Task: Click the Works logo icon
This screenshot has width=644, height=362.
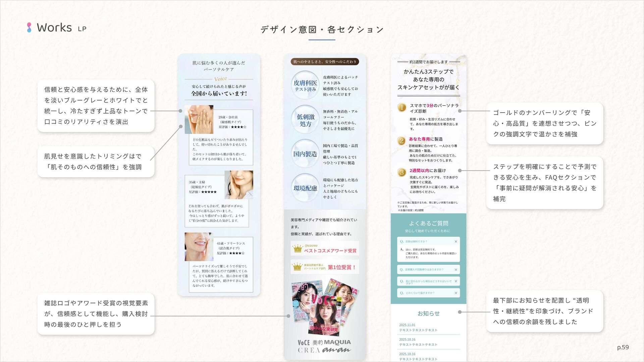Action: coord(29,27)
